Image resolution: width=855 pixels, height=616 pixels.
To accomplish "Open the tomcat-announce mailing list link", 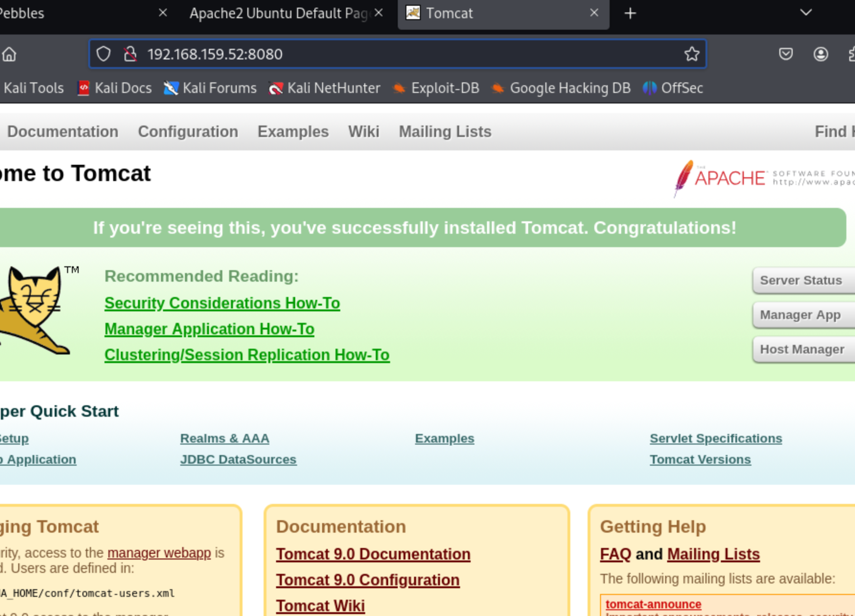I will pos(653,604).
